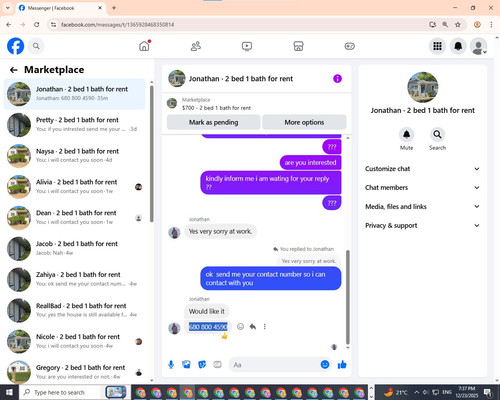Reload the browser page
Screen dimensions: 500x400
click(x=37, y=25)
